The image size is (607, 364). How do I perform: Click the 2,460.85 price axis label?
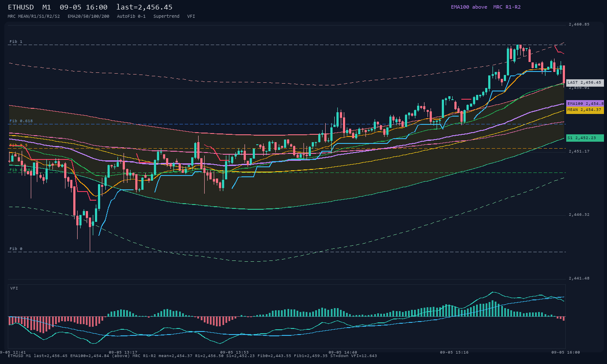[x=579, y=24]
